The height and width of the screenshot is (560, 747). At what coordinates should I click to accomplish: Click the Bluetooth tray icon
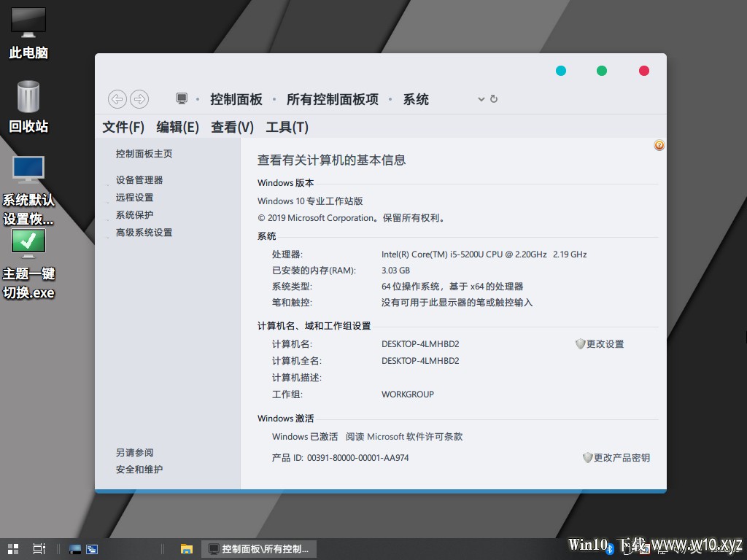[x=610, y=550]
